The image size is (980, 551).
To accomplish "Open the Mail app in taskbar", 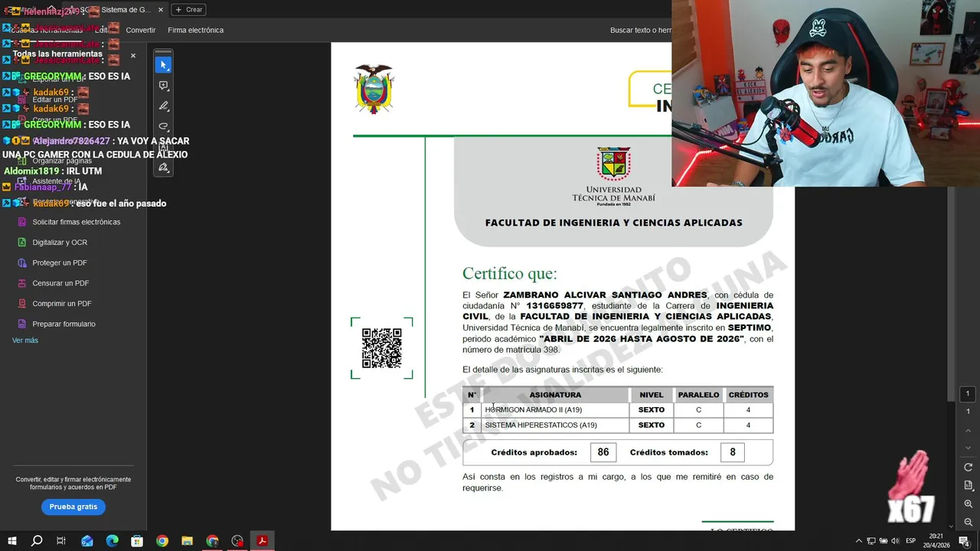I will click(x=87, y=540).
